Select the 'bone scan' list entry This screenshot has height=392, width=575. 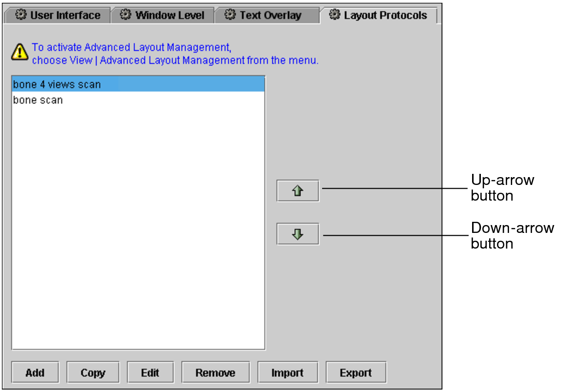coord(38,100)
